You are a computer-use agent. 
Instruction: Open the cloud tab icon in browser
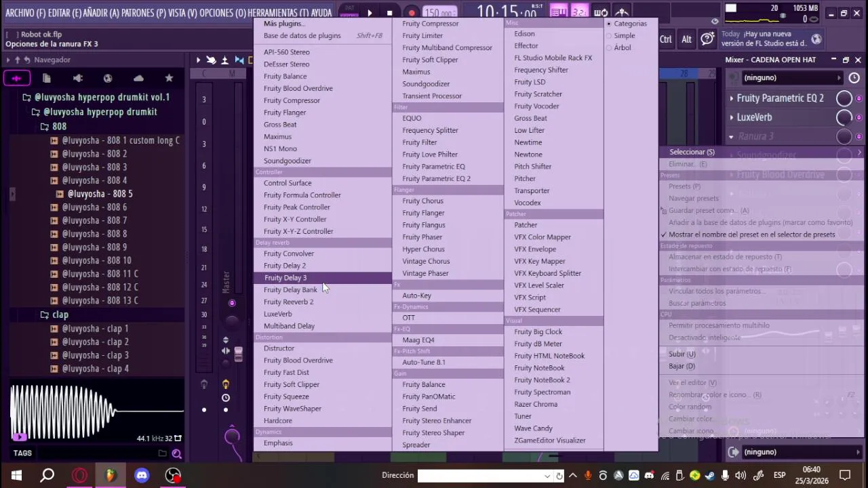138,78
